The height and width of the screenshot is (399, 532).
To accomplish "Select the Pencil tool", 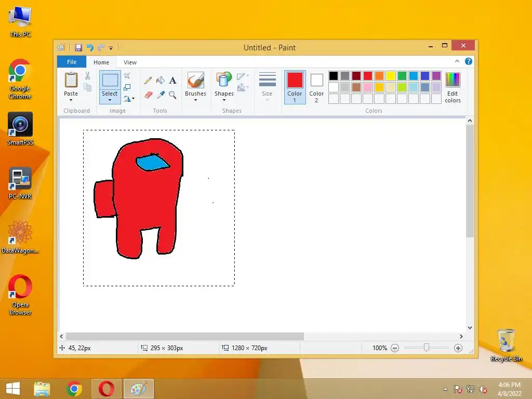I will (x=148, y=81).
